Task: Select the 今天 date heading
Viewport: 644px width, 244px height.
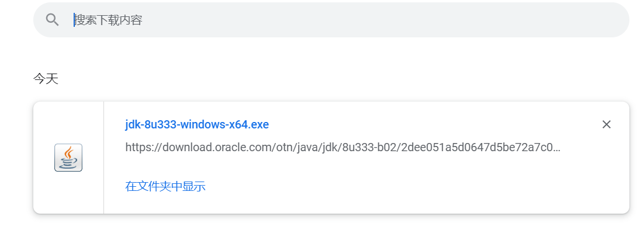Action: [x=46, y=79]
